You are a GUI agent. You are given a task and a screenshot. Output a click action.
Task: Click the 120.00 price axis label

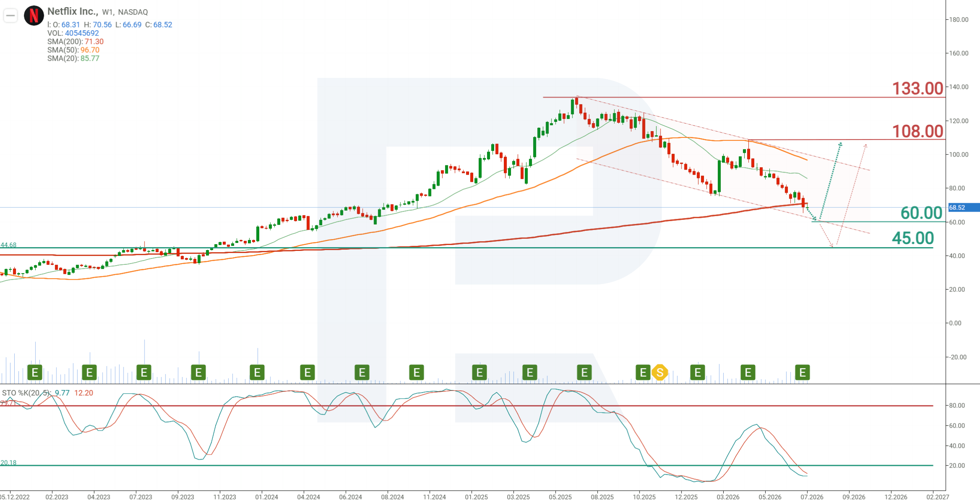pyautogui.click(x=959, y=121)
